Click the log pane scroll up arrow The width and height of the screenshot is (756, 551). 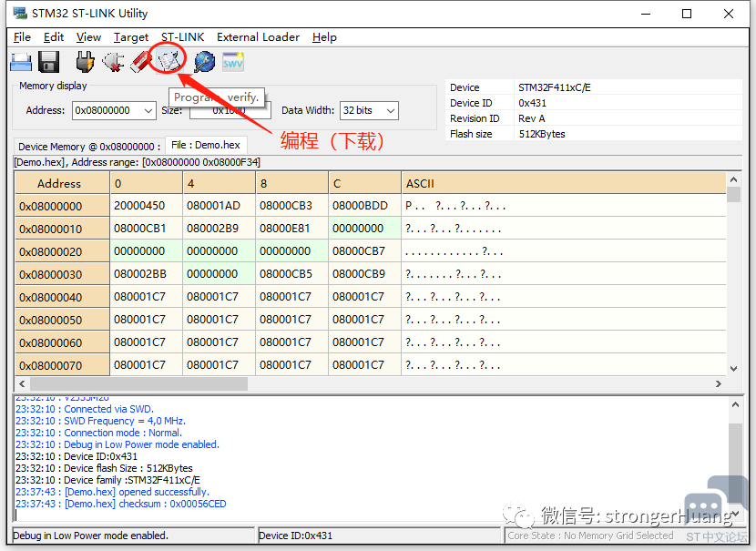coord(735,405)
